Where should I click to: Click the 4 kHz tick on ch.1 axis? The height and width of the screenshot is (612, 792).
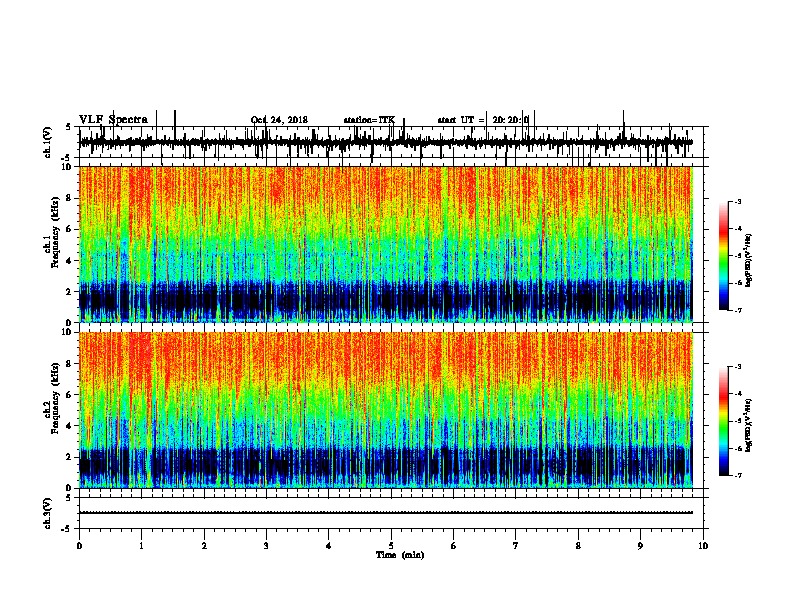pos(70,261)
